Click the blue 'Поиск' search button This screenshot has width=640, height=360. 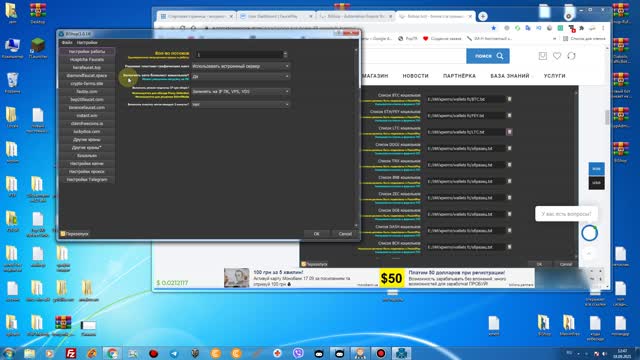pos(488,56)
